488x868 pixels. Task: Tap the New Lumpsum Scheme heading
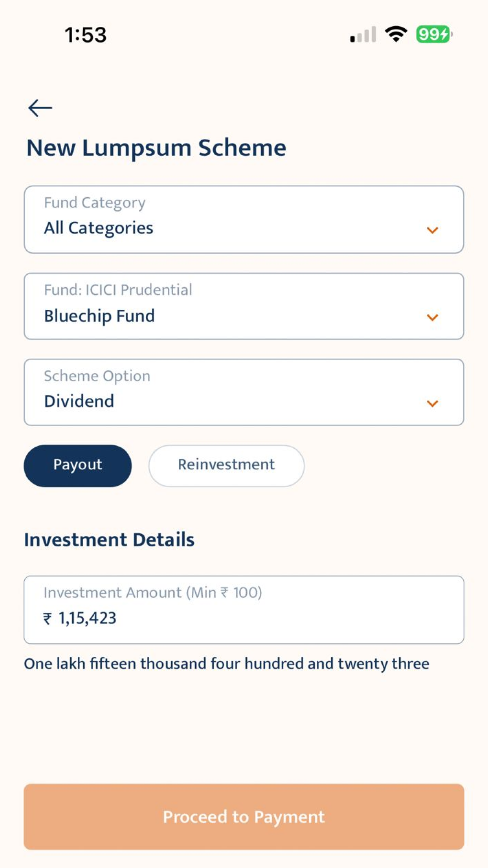156,148
